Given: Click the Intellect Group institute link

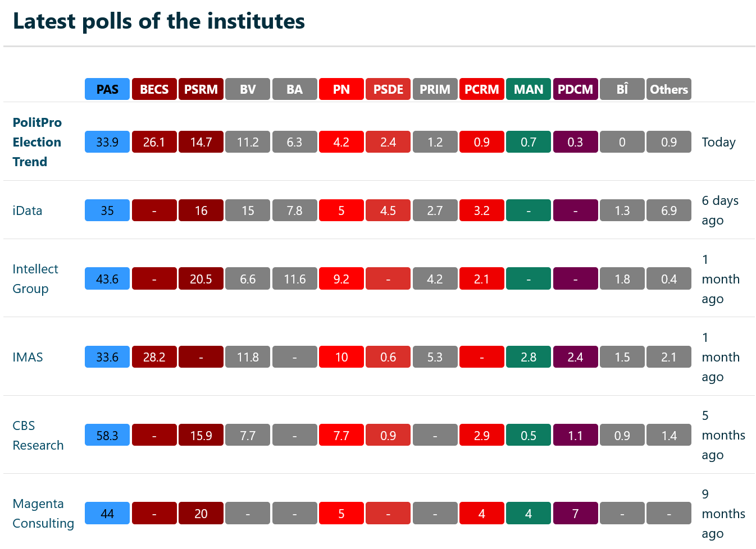Looking at the screenshot, I should pos(35,279).
